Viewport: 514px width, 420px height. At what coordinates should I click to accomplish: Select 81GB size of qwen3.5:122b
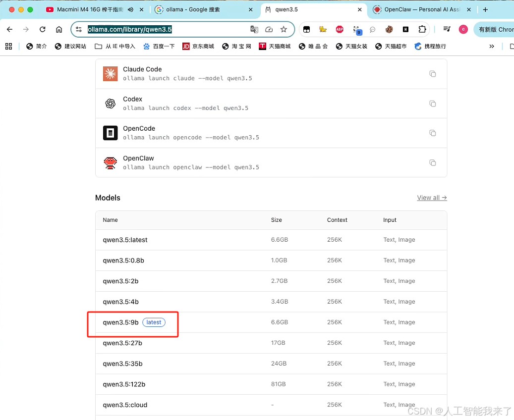[278, 384]
